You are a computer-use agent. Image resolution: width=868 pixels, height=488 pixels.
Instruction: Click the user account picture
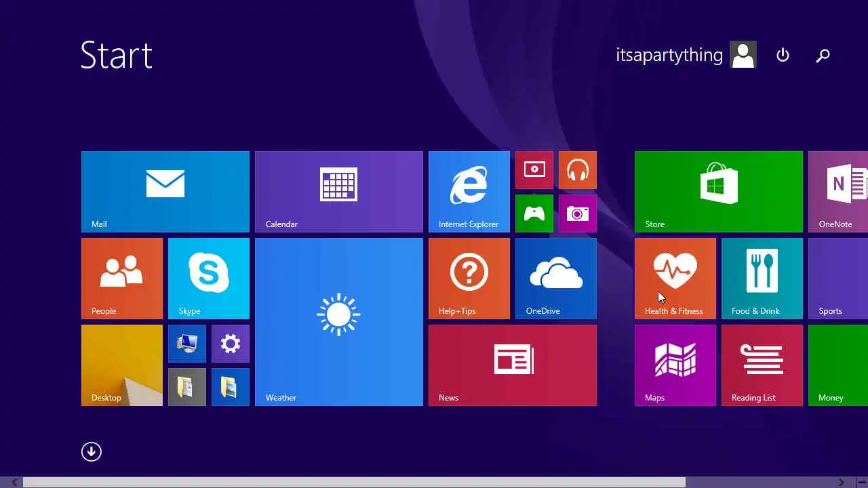click(743, 55)
